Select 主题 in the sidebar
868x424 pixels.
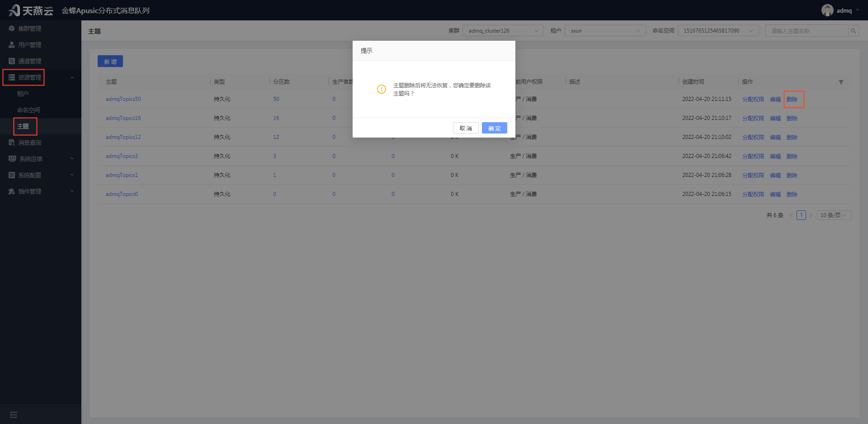[x=23, y=126]
